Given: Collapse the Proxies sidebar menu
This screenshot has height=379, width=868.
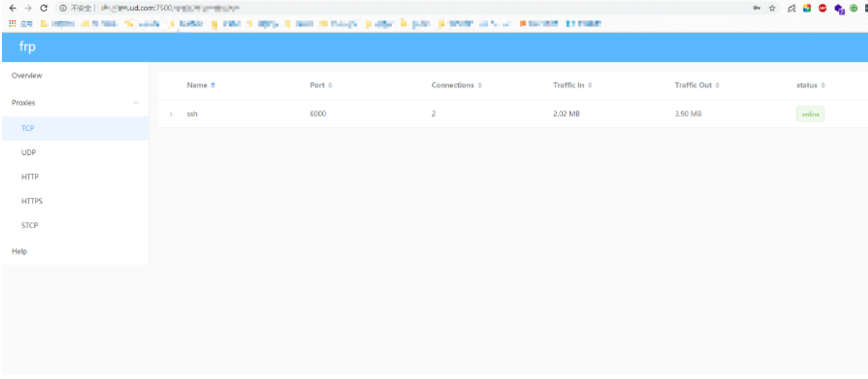Looking at the screenshot, I should point(136,103).
